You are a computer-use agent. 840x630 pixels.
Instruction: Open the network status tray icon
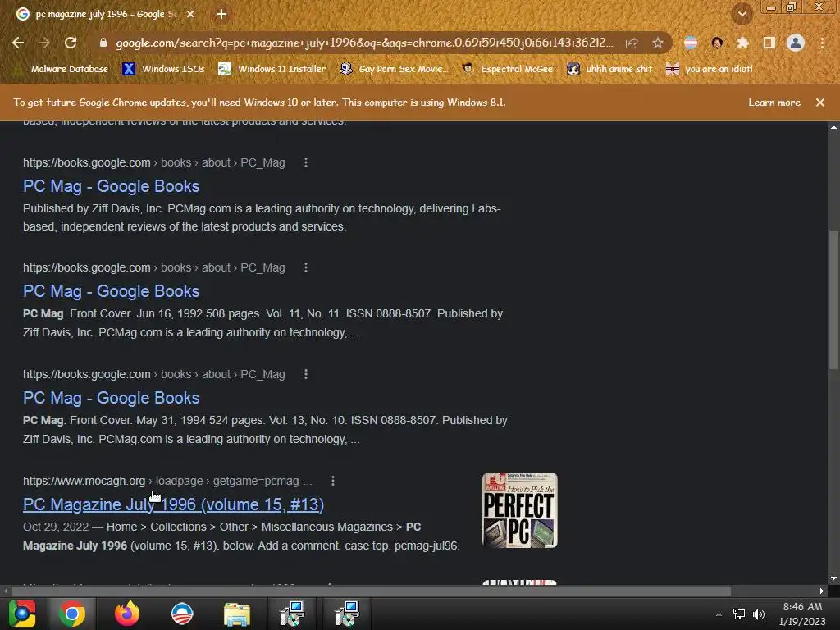coord(739,614)
